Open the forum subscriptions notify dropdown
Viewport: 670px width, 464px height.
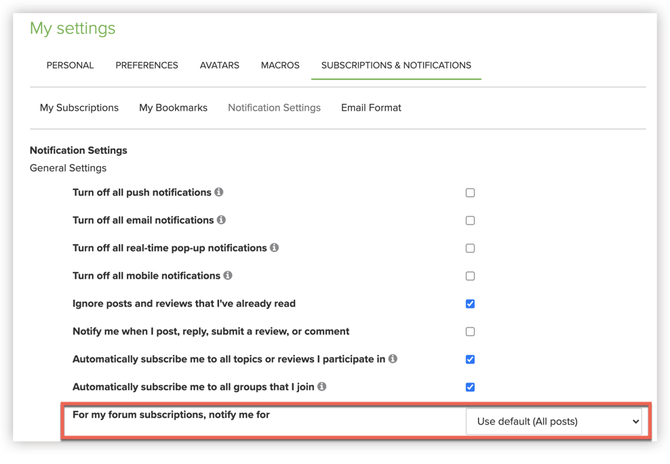pos(554,422)
